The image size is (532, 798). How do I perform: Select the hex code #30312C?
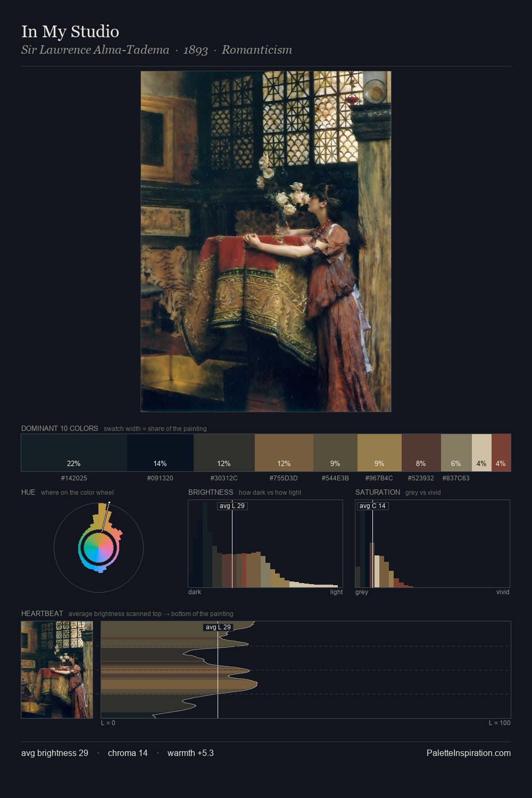[x=224, y=478]
